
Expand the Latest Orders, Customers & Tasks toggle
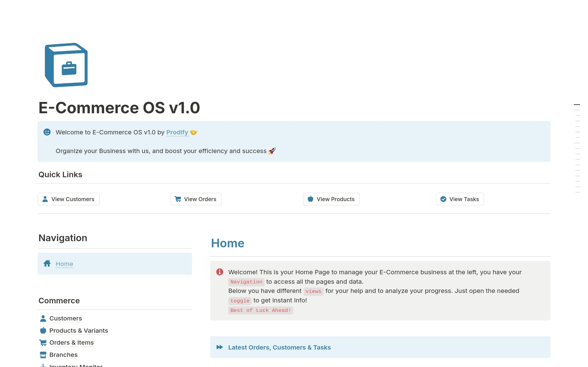pos(279,347)
